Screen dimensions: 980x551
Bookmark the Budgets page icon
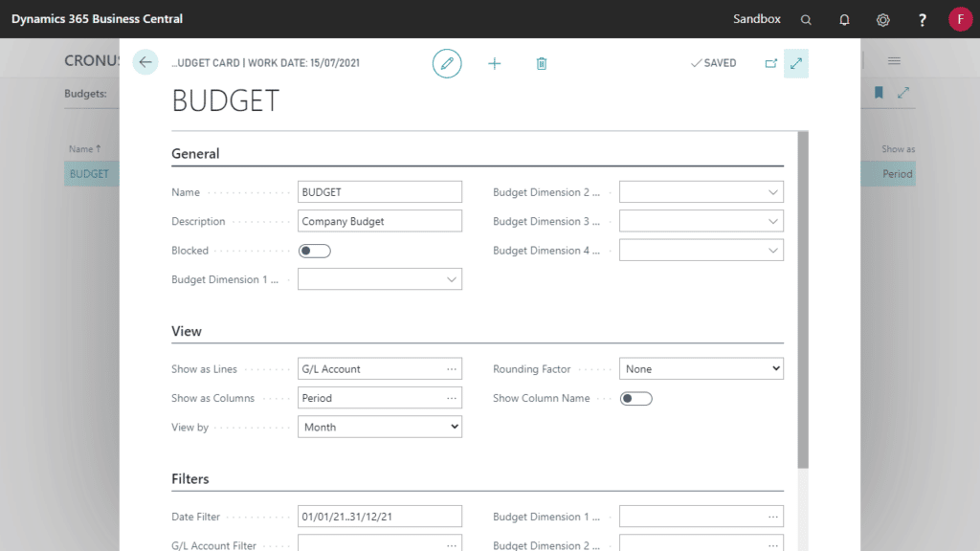877,93
